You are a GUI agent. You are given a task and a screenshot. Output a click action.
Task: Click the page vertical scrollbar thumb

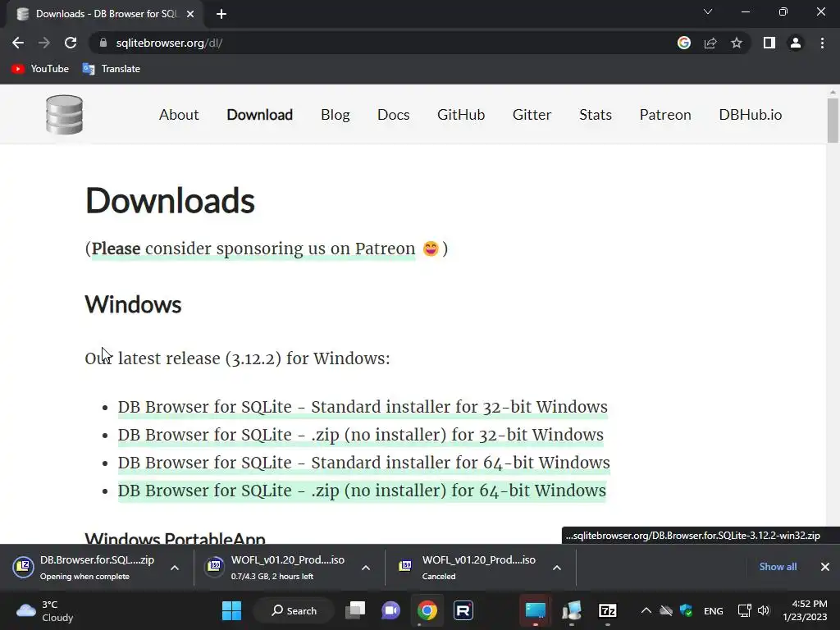coord(833,121)
